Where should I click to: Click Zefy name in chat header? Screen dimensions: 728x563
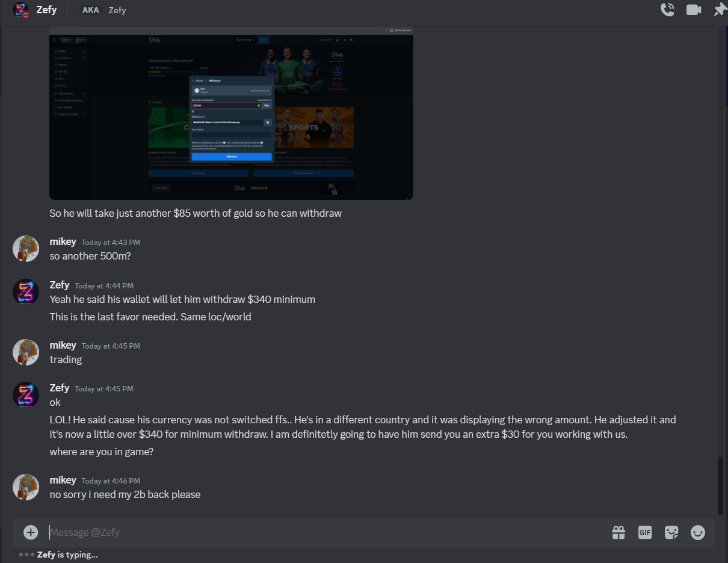pos(46,10)
